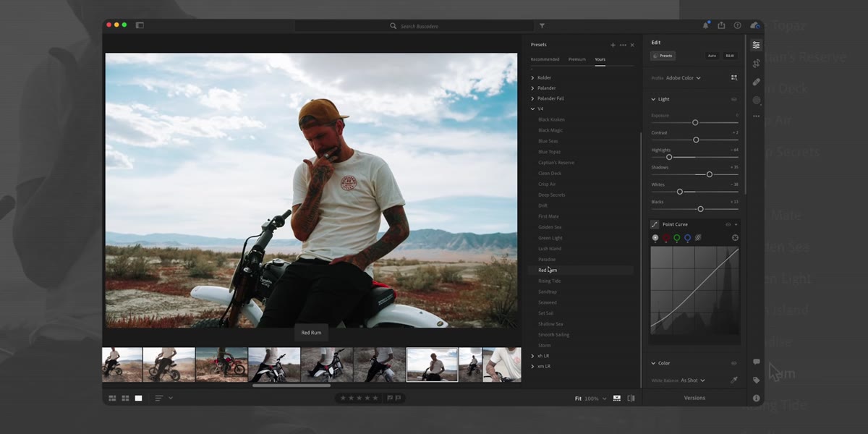
Task: Flag photo as rejected
Action: [x=398, y=398]
